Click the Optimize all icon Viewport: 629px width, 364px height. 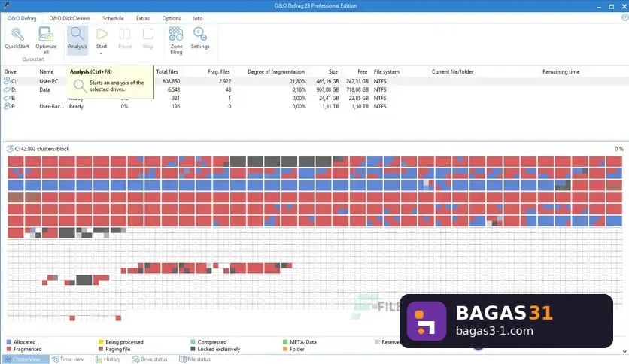[46, 34]
